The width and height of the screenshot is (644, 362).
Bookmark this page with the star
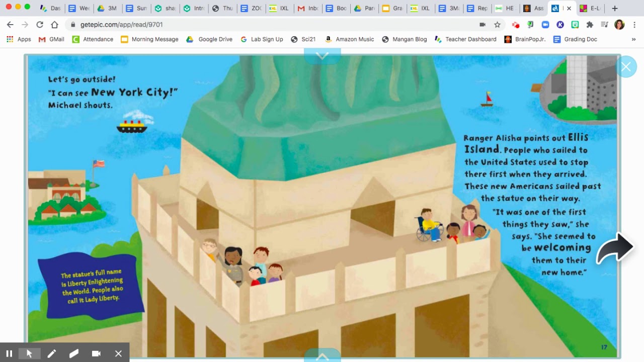(497, 24)
